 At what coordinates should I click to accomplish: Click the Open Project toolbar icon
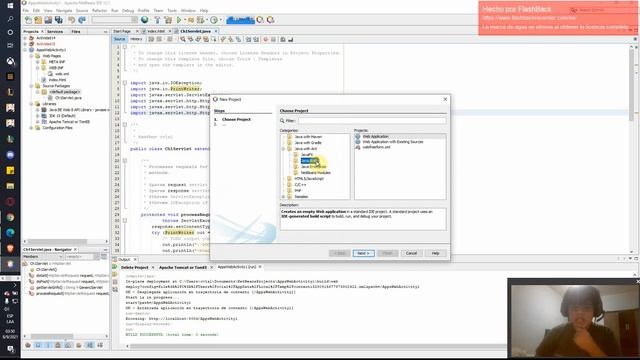(48, 20)
